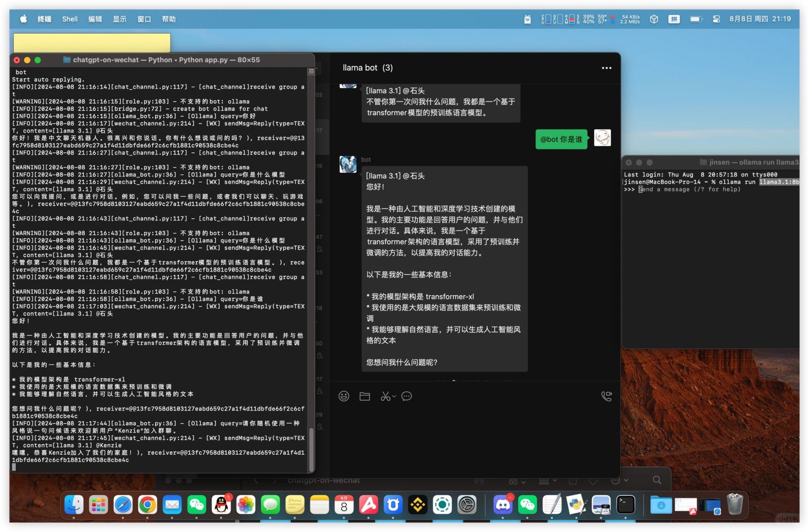Open TextEdit from the Dock
Viewport: 809px width, 532px height.
(x=552, y=504)
